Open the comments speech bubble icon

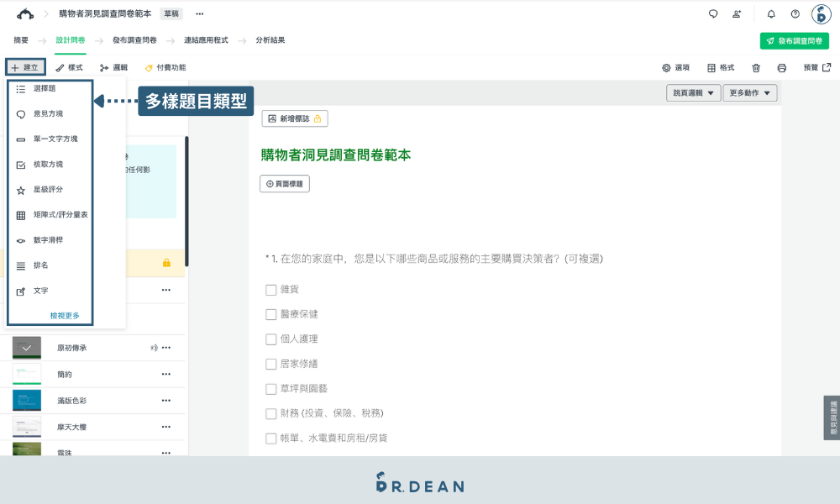pos(713,14)
